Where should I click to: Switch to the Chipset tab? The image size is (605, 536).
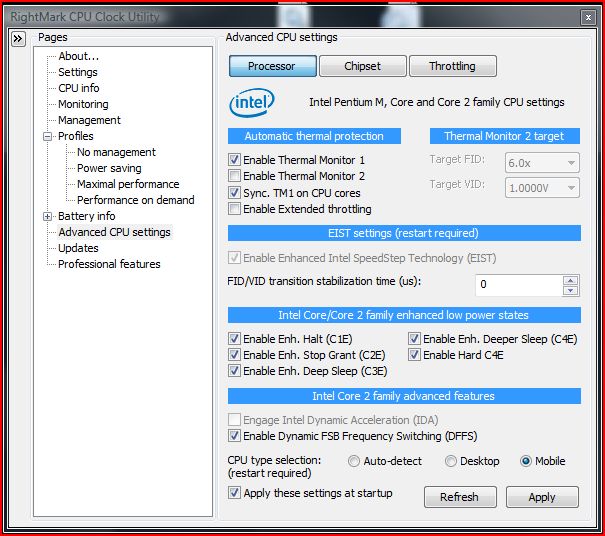click(x=363, y=66)
